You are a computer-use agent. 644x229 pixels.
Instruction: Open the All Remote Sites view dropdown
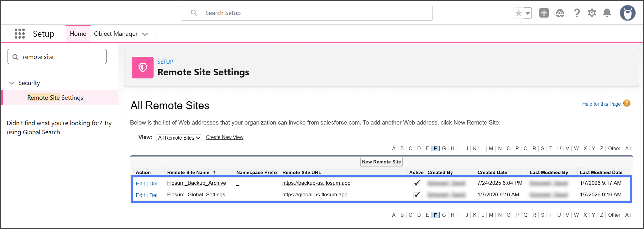click(x=179, y=138)
